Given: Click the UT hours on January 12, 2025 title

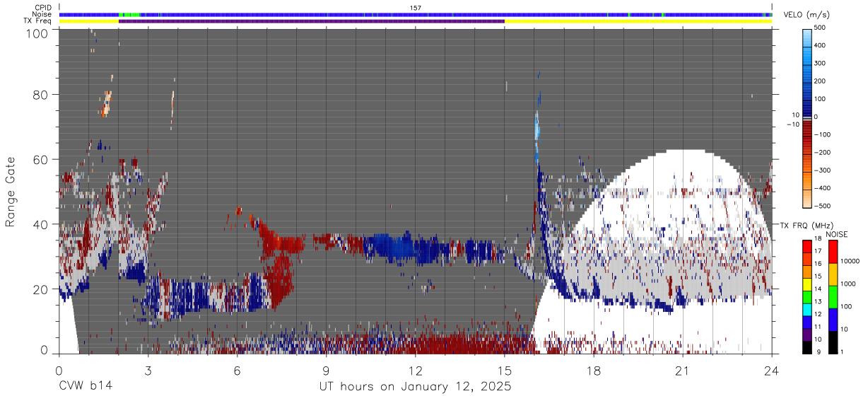Looking at the screenshot, I should coord(415,388).
